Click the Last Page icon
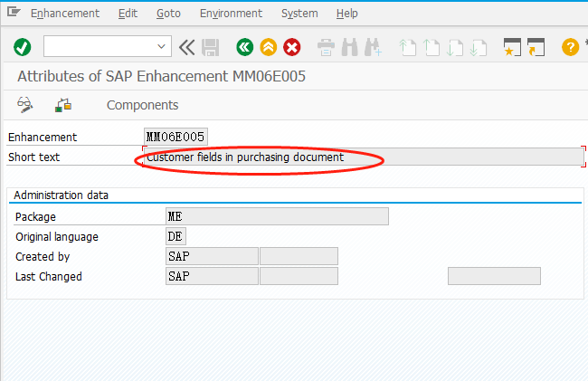This screenshot has width=588, height=381. [479, 47]
